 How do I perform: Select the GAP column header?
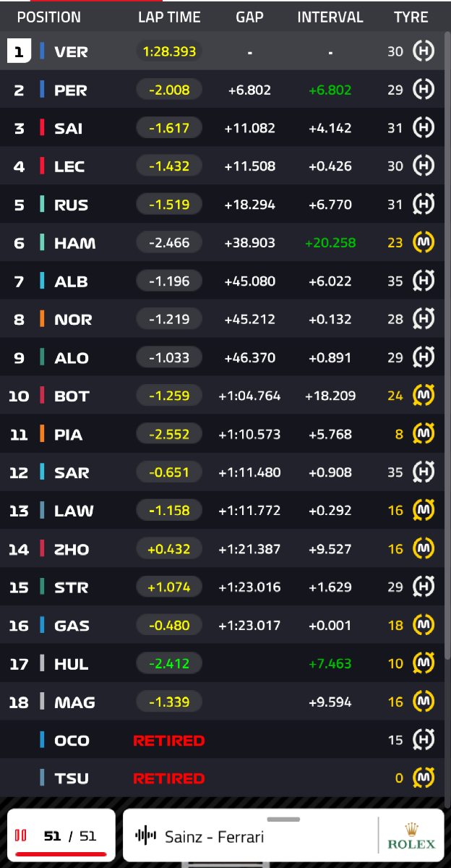click(x=249, y=17)
